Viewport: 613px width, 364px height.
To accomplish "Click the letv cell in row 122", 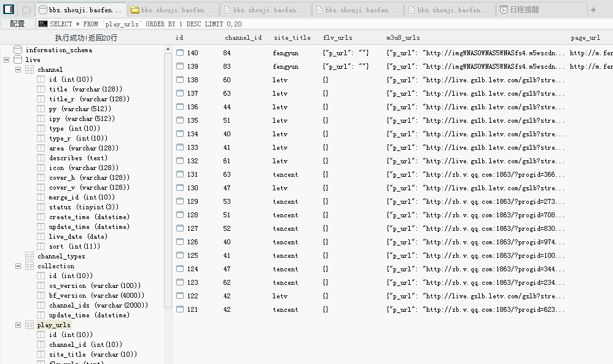I will (x=280, y=296).
